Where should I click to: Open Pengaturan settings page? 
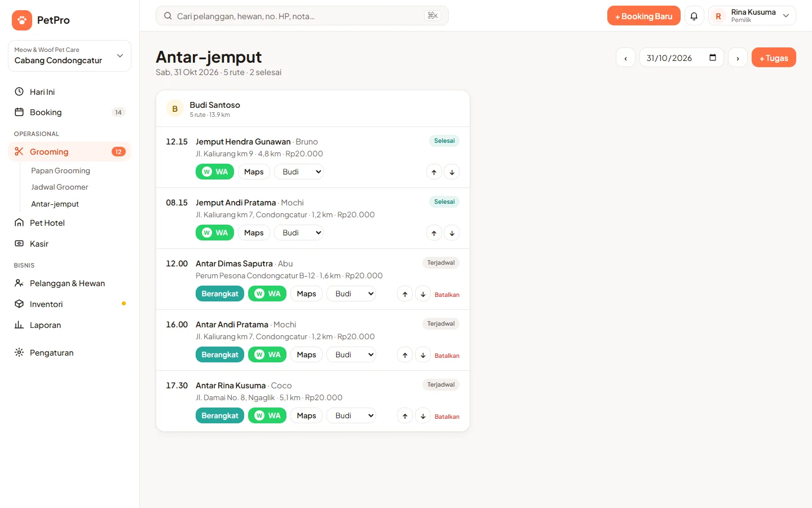pos(69,353)
